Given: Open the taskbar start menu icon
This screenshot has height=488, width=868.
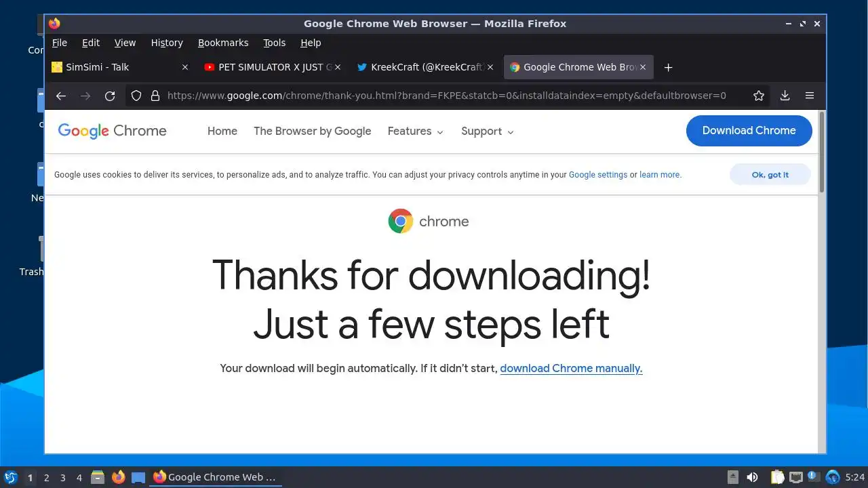Looking at the screenshot, I should pyautogui.click(x=10, y=477).
